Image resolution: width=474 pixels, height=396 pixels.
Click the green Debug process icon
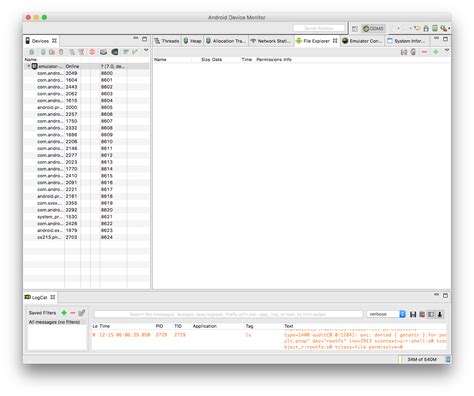(x=31, y=52)
